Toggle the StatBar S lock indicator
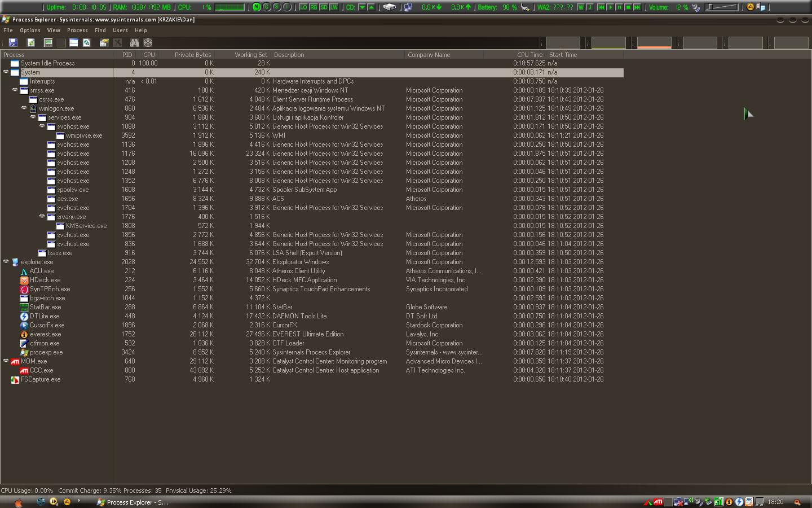Screen dimensions: 812x508 pos(277,7)
